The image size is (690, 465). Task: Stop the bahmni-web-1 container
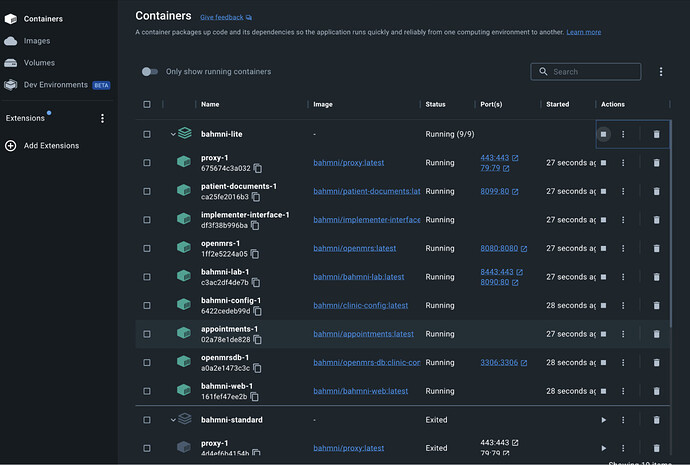(x=603, y=391)
